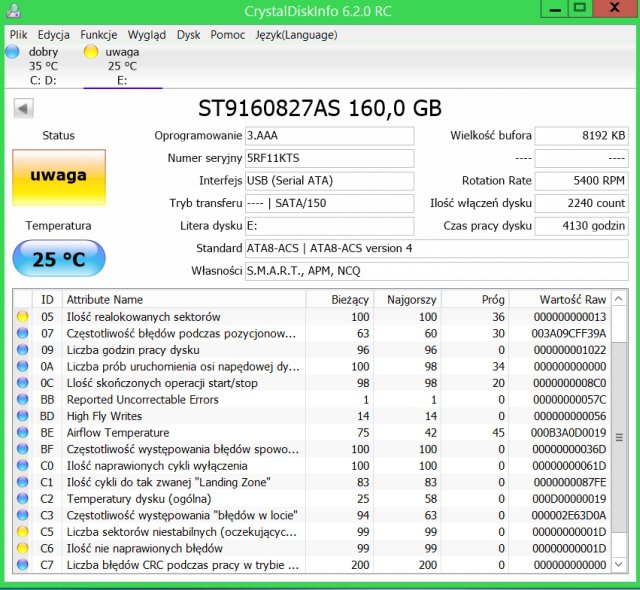Select row 'Reported Uncorrectable Errors'

pyautogui.click(x=312, y=399)
